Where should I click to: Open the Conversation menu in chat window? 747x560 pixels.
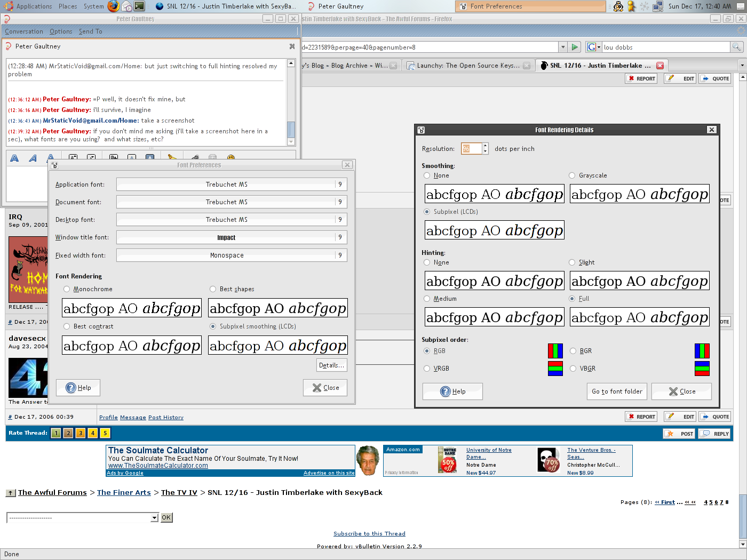[24, 31]
